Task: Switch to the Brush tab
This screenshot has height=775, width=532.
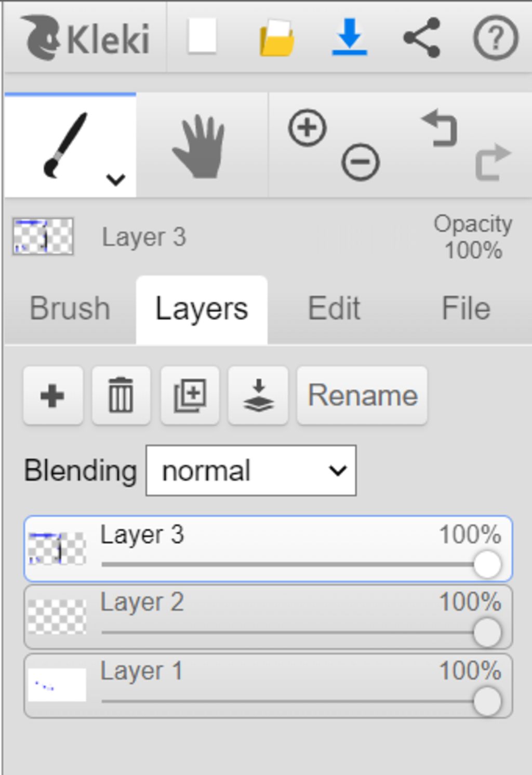Action: [70, 309]
